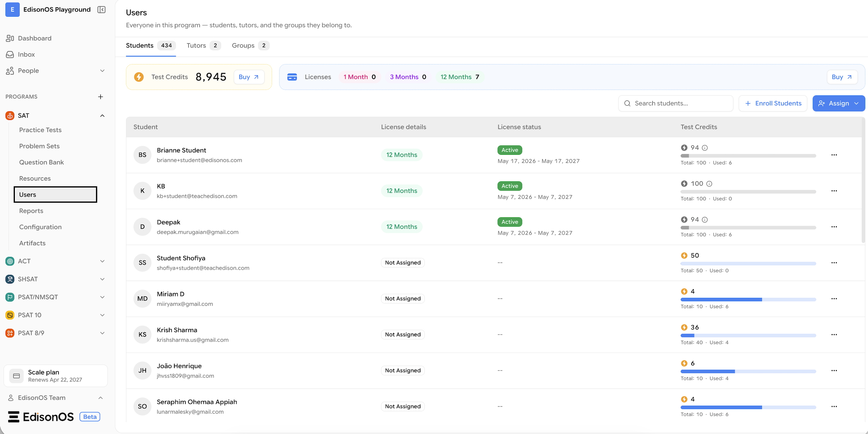
Task: Select Users in SAT menu
Action: coord(55,195)
